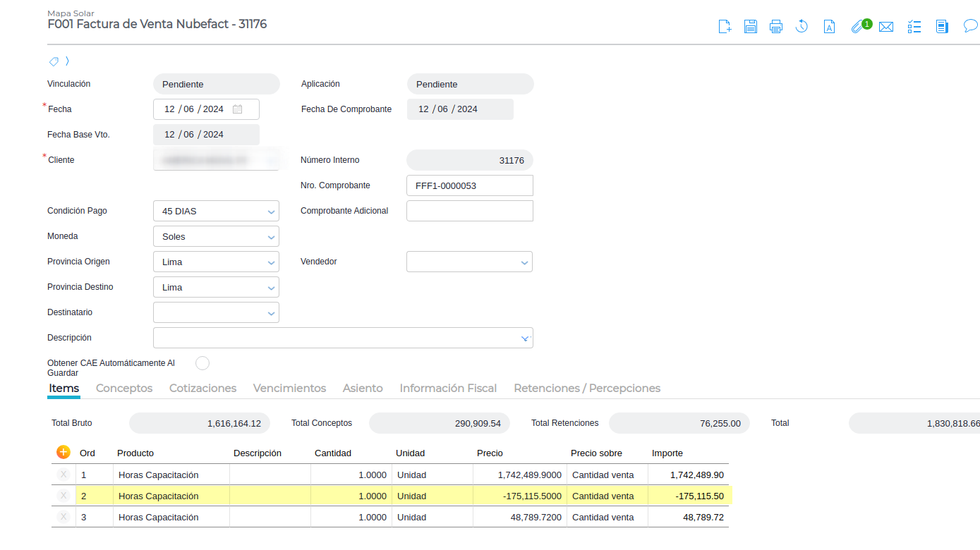Print the invoice using the printer icon
The width and height of the screenshot is (980, 550).
(776, 27)
